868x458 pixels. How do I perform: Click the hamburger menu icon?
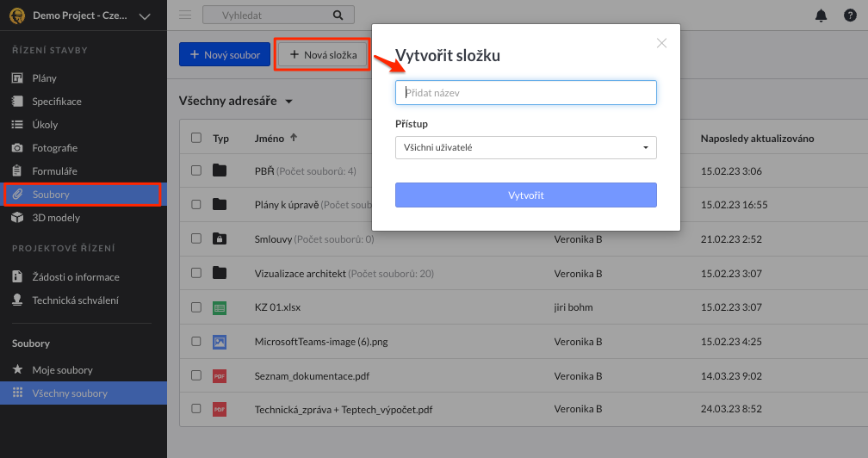click(185, 15)
